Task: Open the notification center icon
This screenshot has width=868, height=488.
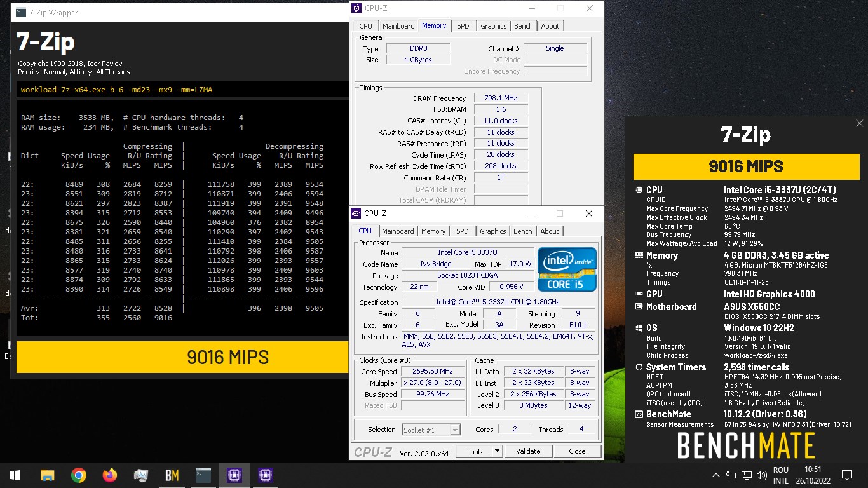Action: [847, 475]
